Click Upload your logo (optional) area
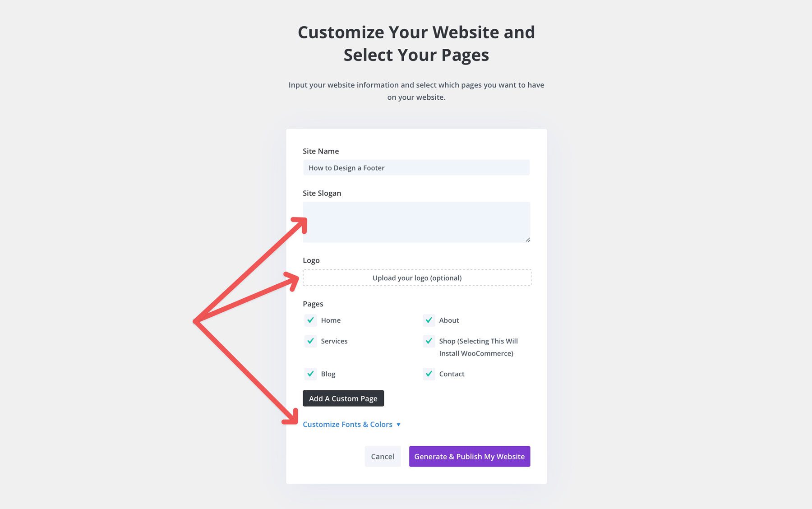 [416, 278]
